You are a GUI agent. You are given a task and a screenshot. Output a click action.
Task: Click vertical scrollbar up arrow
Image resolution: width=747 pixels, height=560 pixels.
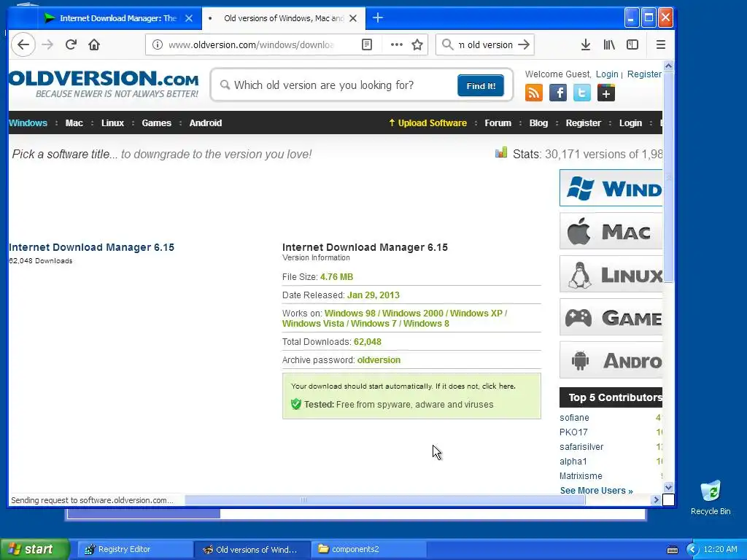tap(668, 66)
